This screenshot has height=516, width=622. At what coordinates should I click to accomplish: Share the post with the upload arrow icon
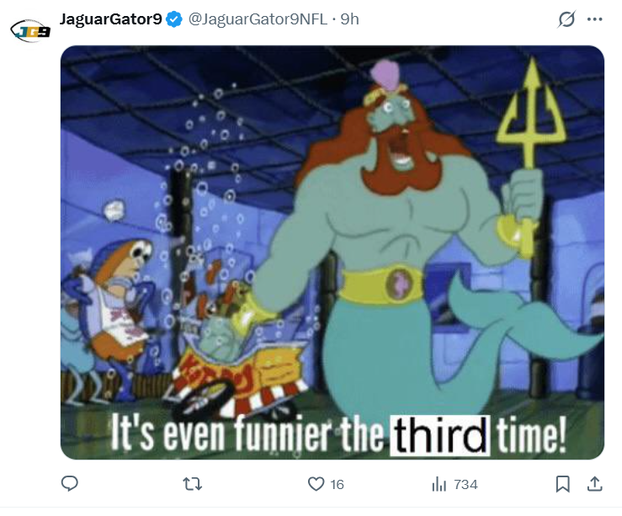click(595, 484)
